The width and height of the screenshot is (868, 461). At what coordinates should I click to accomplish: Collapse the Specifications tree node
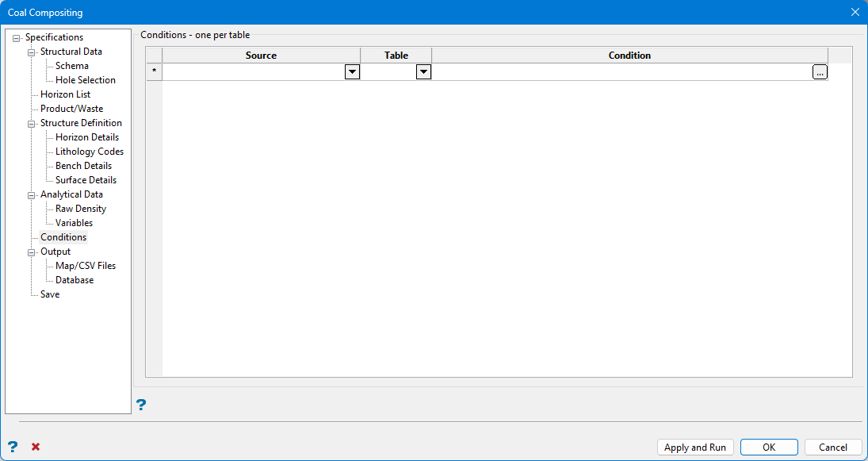pyautogui.click(x=16, y=38)
